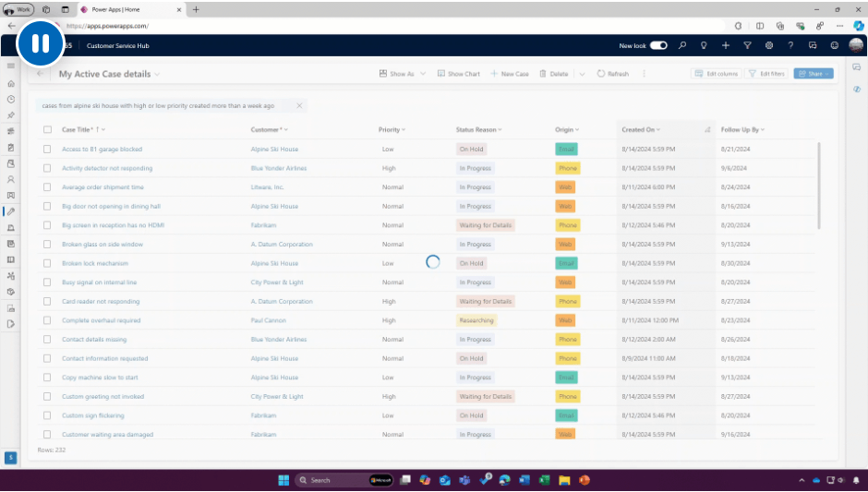Open Status Reason column header menu

pyautogui.click(x=479, y=129)
